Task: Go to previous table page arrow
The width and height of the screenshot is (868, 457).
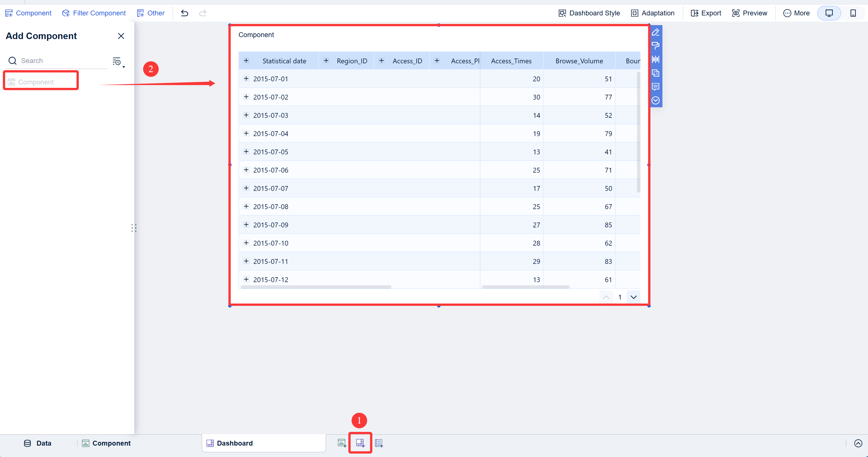Action: point(606,297)
